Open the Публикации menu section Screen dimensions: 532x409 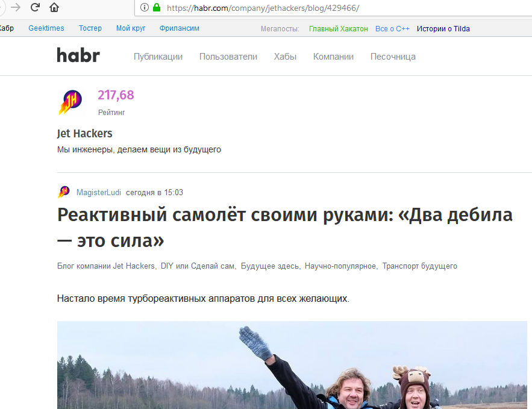(x=158, y=57)
